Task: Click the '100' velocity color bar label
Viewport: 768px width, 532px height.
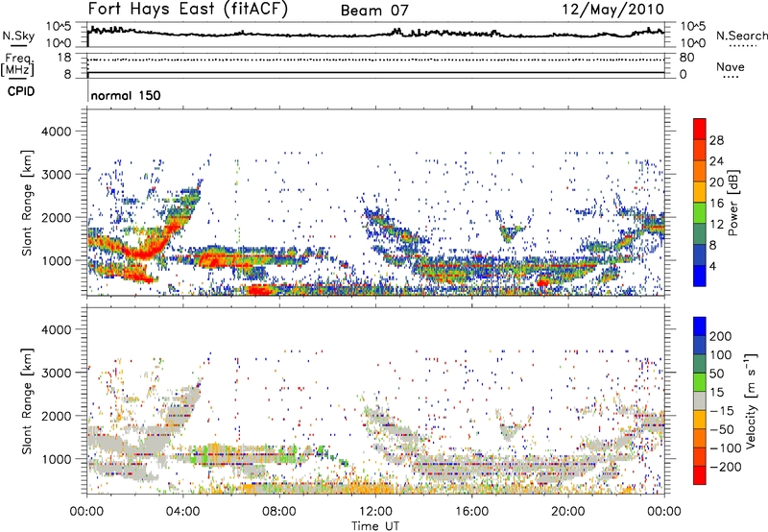Action: (720, 355)
